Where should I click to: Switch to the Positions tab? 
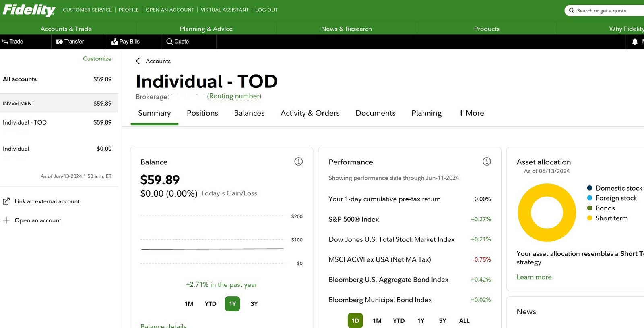(202, 113)
